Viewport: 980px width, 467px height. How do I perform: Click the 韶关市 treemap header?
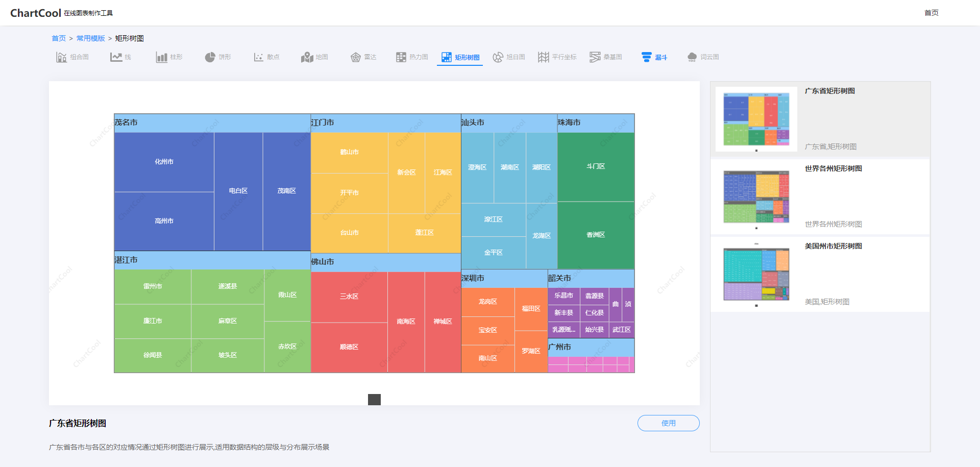click(591, 279)
